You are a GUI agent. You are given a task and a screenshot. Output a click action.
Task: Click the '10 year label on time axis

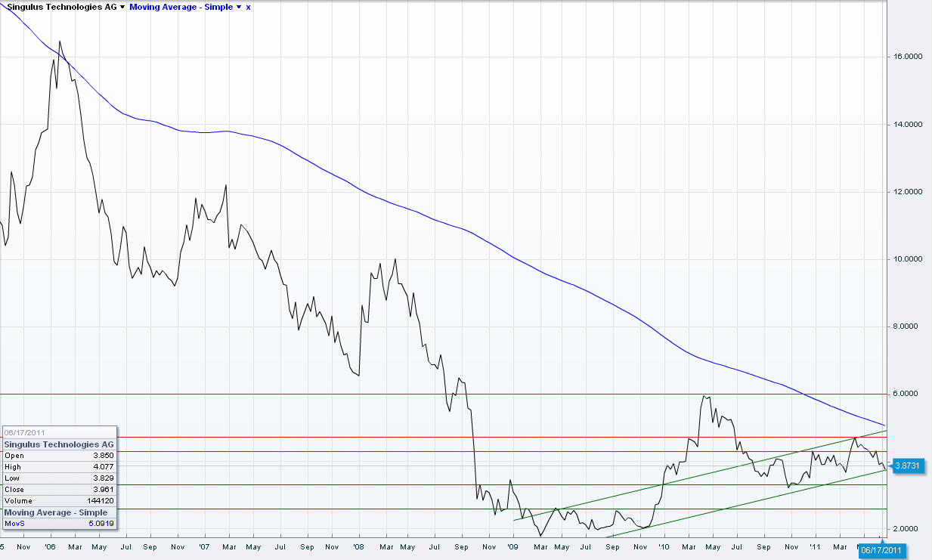(x=664, y=546)
